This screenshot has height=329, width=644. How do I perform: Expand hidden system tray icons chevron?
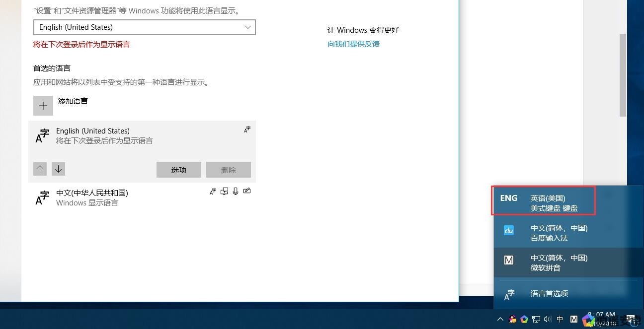500,319
